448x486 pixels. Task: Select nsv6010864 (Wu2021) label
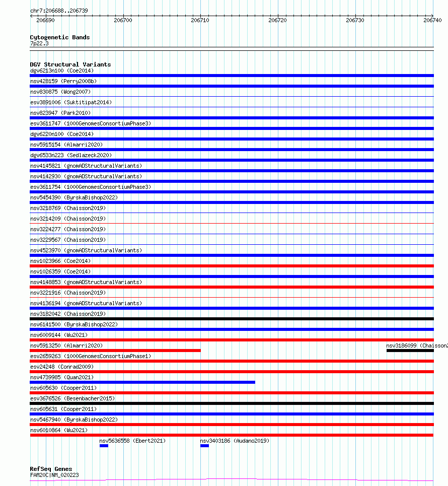click(59, 430)
